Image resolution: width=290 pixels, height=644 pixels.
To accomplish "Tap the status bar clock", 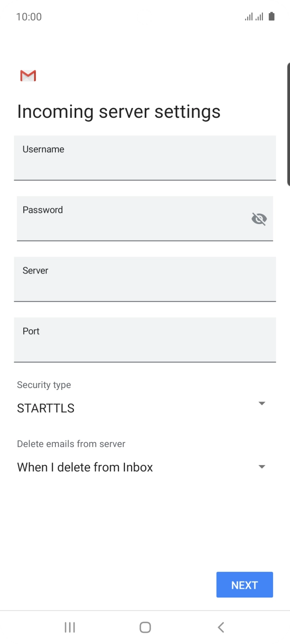I will [x=28, y=16].
